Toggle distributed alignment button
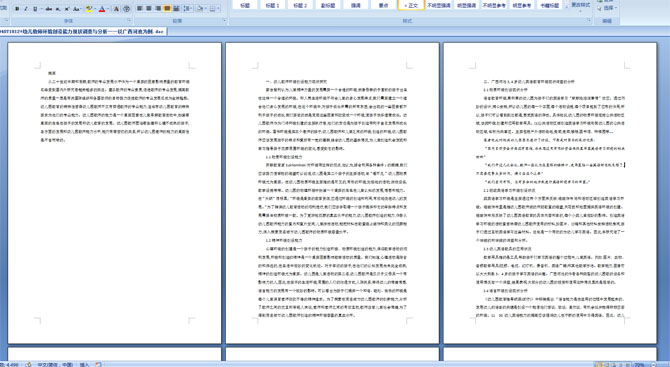 tap(176, 8)
